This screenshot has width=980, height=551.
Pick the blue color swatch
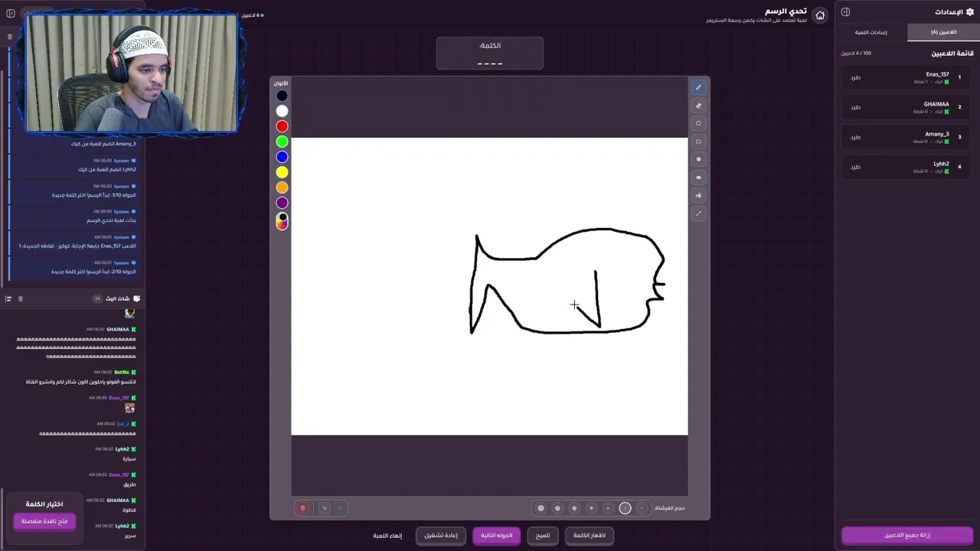point(282,157)
